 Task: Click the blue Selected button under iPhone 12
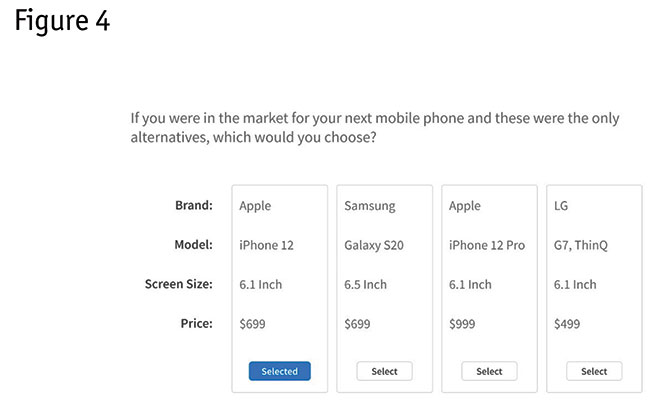[280, 371]
